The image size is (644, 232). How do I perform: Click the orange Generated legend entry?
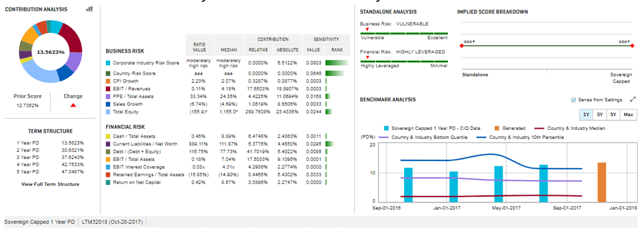[509, 129]
